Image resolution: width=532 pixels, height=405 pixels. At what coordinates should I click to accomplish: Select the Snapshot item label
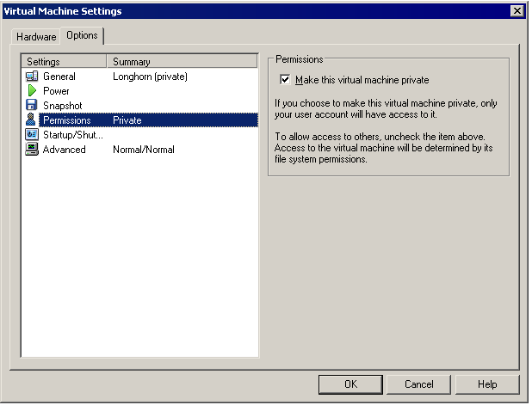tap(62, 106)
